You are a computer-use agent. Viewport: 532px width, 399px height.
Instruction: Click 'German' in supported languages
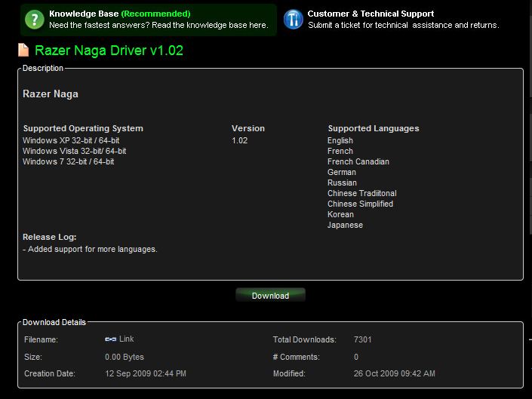pyautogui.click(x=342, y=172)
